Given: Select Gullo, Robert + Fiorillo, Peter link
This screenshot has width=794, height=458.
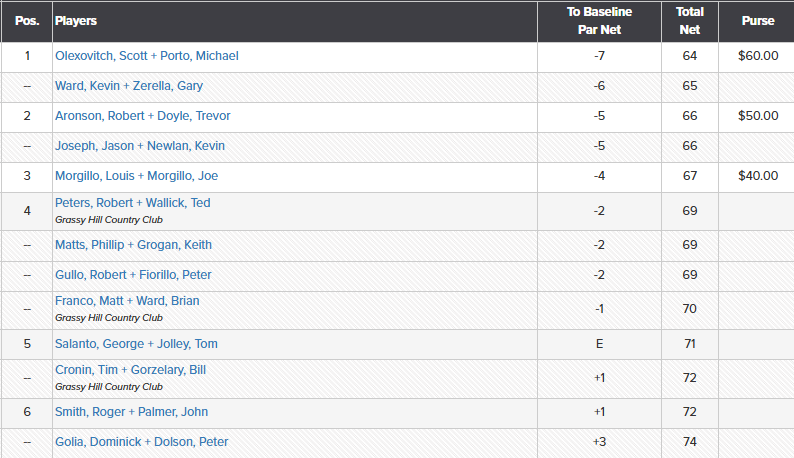Looking at the screenshot, I should (x=133, y=275).
